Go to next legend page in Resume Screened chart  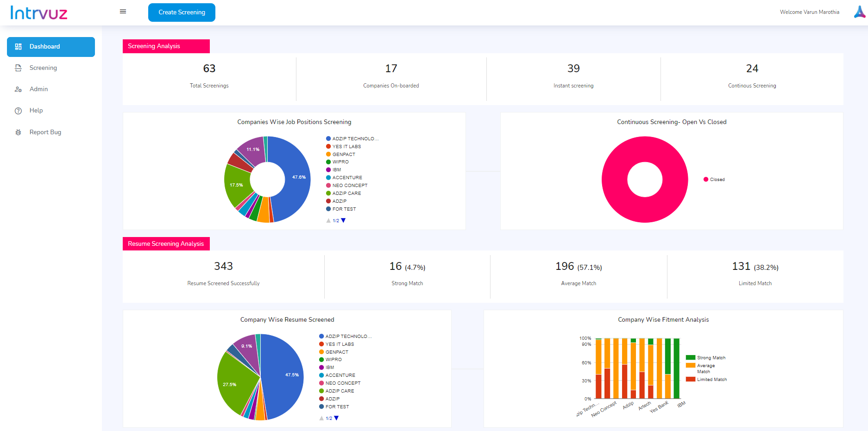[336, 419]
